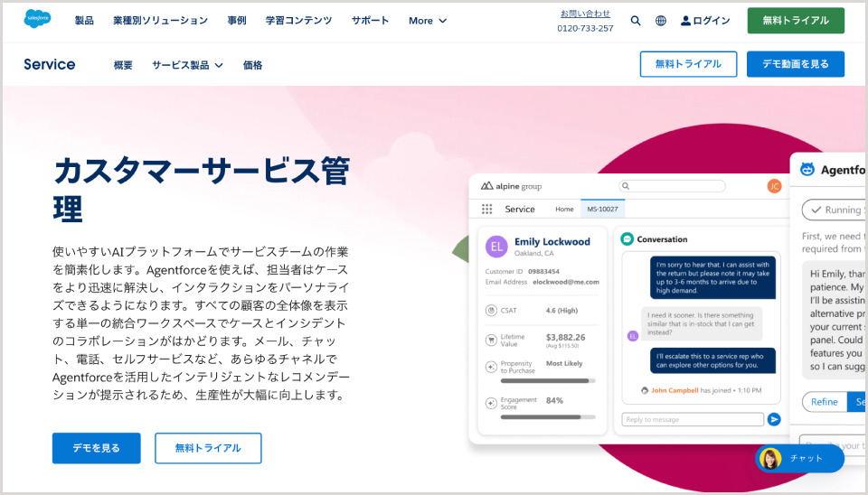Click the Engagement Score icon
868x495 pixels.
491,403
